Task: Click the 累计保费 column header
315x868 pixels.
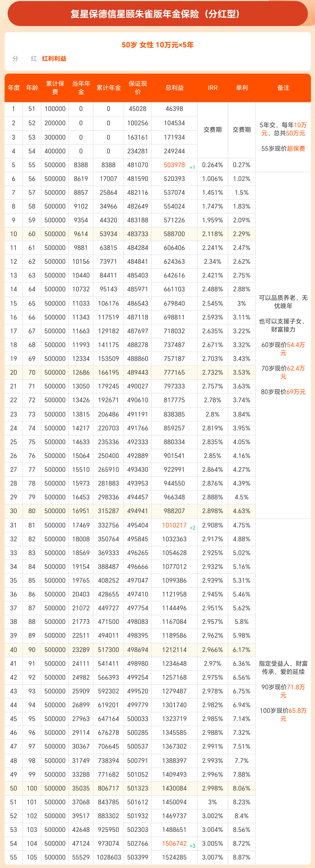Action: (55, 88)
